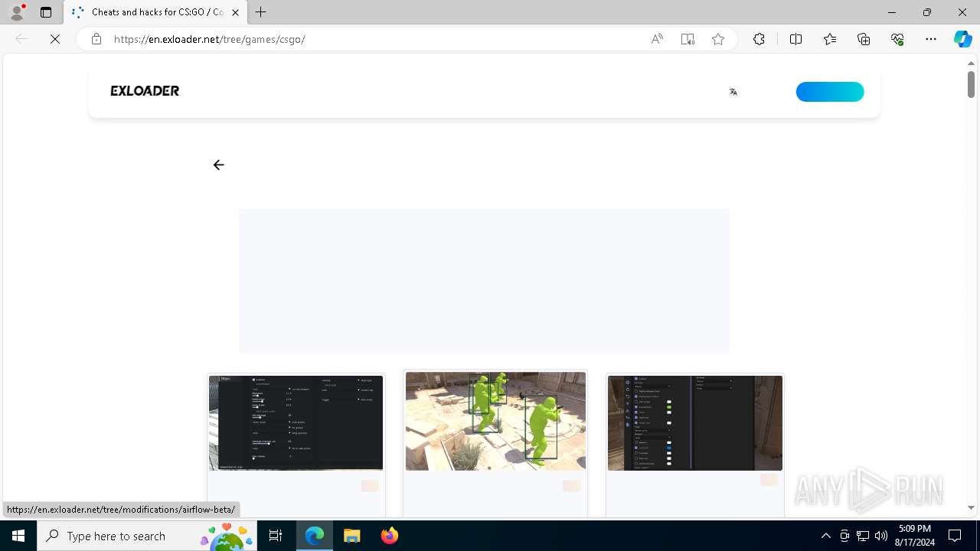View site information lock icon
980x551 pixels.
96,39
